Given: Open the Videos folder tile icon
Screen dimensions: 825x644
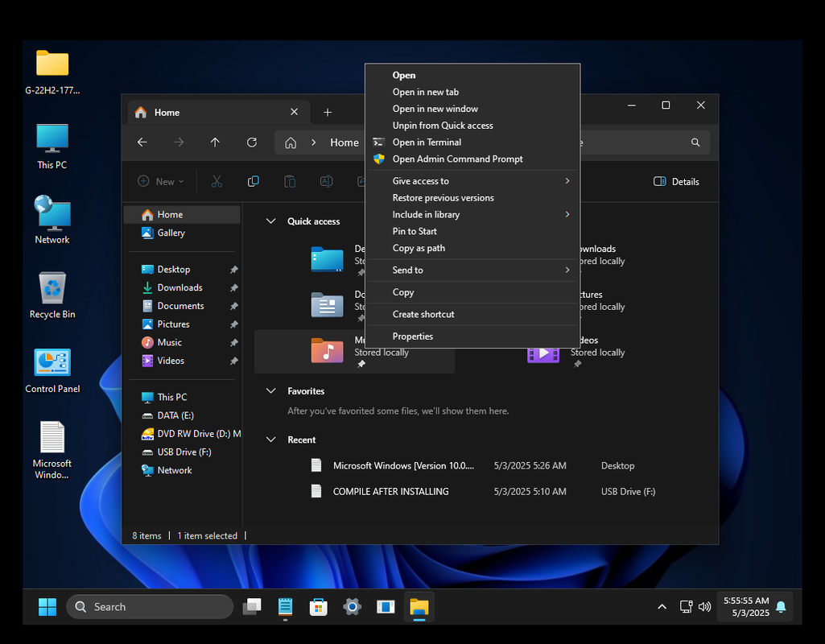Looking at the screenshot, I should [x=543, y=352].
